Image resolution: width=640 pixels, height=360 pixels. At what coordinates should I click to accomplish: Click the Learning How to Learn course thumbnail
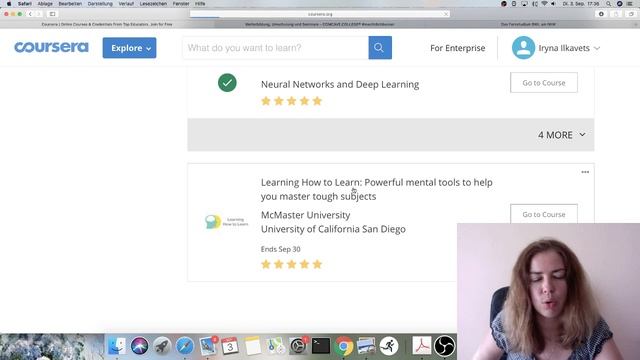click(227, 222)
